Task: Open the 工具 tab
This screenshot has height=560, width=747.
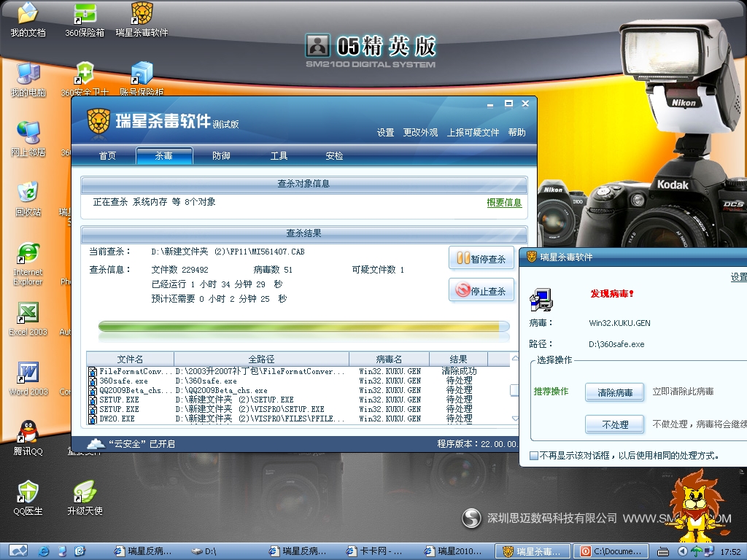Action: tap(279, 156)
